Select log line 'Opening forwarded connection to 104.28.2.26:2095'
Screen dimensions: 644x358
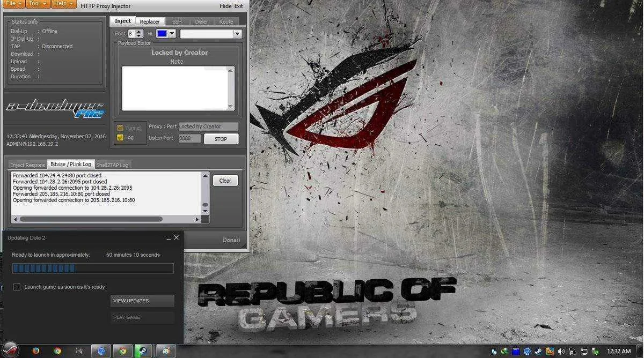(x=72, y=188)
